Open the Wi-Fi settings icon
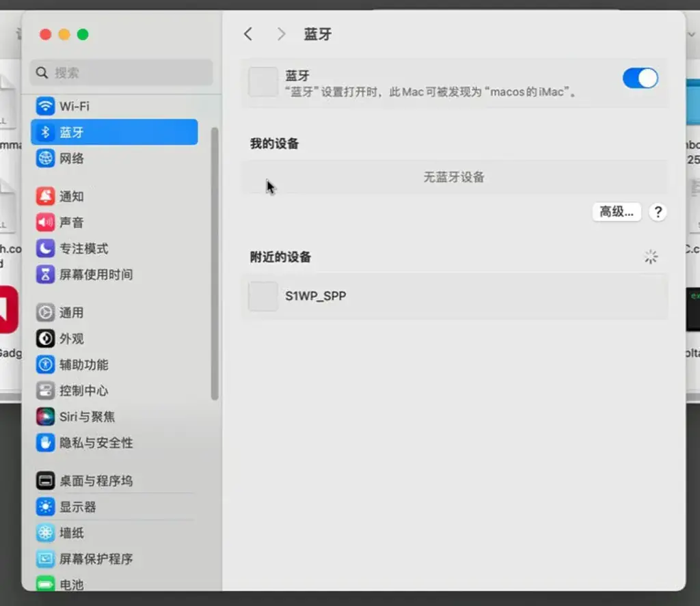Image resolution: width=700 pixels, height=606 pixels. 45,106
